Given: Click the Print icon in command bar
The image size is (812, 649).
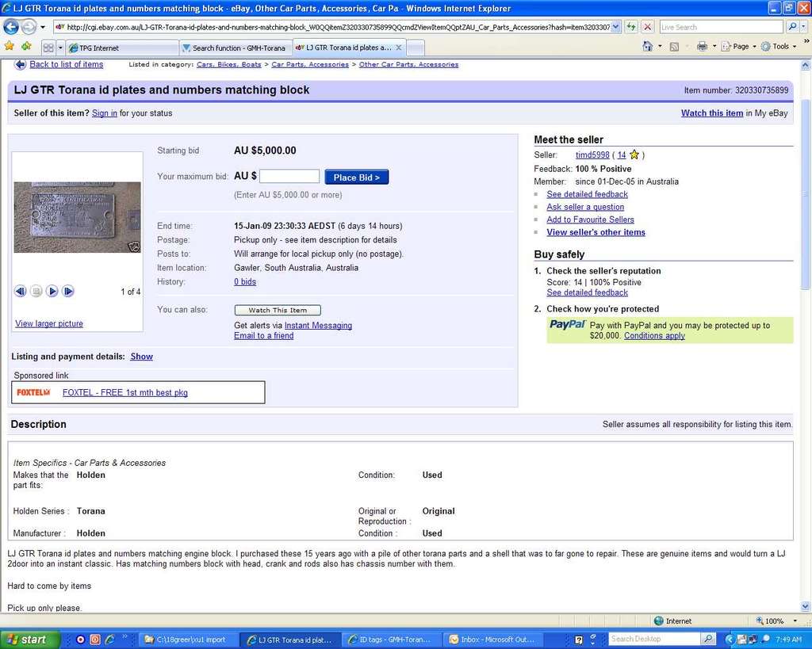Looking at the screenshot, I should 701,47.
